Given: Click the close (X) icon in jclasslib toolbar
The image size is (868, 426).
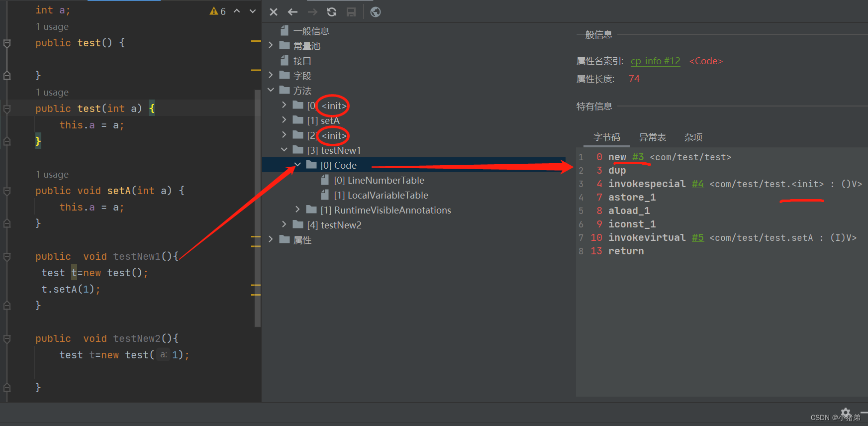Looking at the screenshot, I should coord(274,12).
